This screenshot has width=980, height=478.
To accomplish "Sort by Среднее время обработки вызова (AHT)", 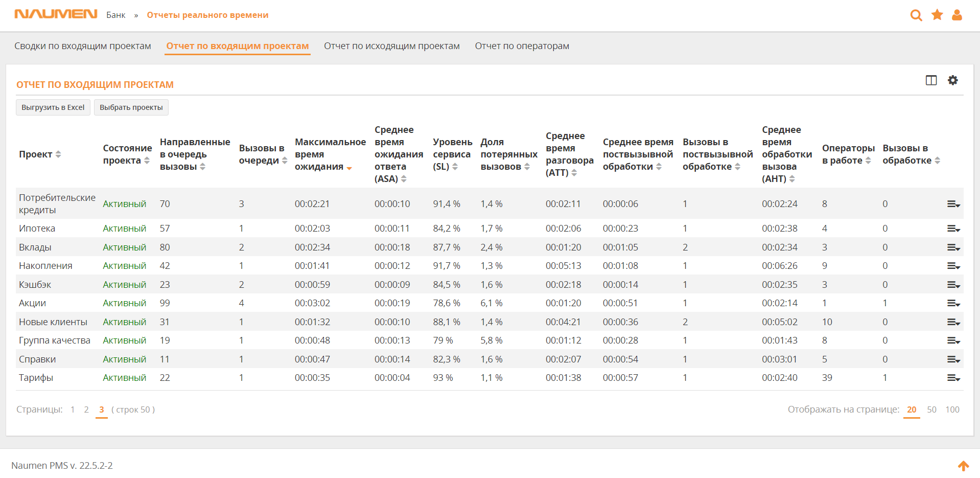I will 787,154.
